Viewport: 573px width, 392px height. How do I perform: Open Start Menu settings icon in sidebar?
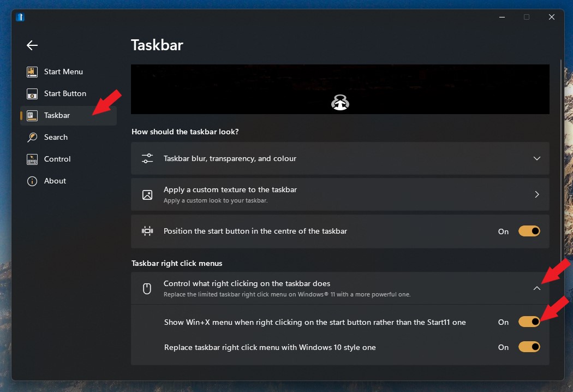coord(32,72)
